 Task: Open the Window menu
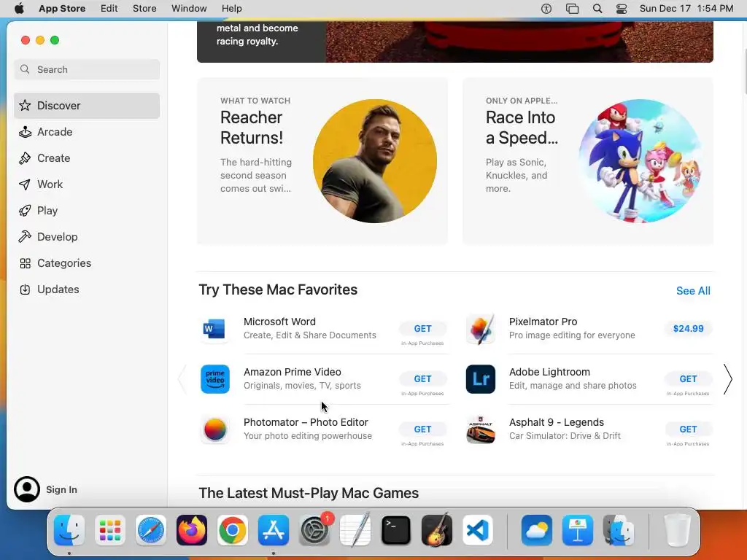coord(189,9)
